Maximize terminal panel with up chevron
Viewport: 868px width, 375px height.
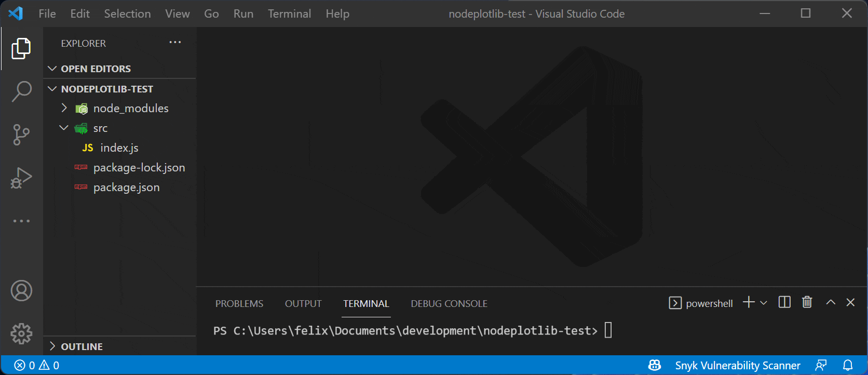831,302
